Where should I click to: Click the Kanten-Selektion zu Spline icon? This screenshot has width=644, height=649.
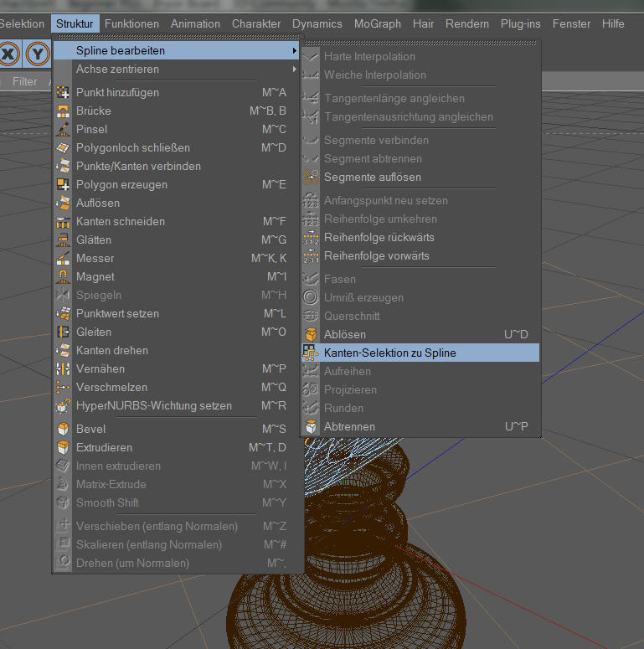tap(311, 353)
